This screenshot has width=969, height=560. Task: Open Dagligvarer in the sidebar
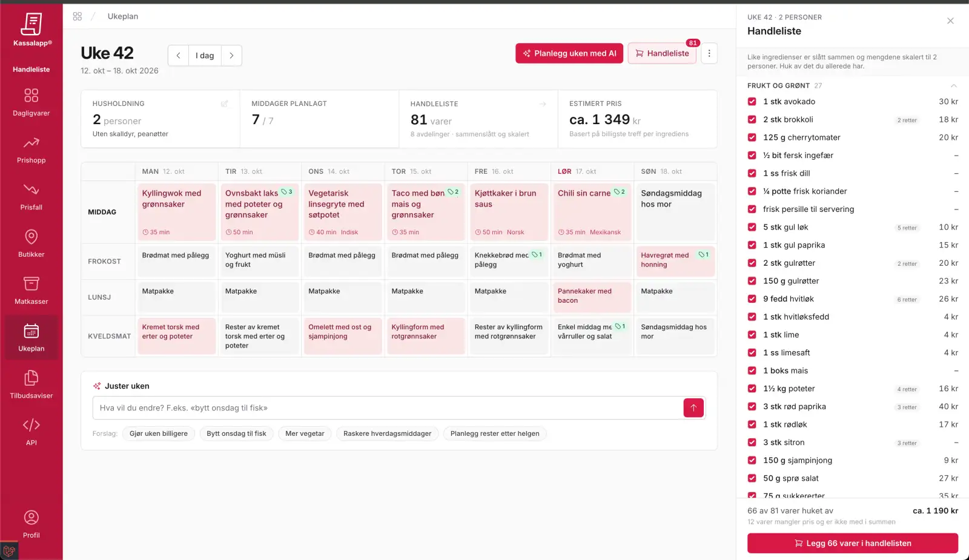point(31,102)
